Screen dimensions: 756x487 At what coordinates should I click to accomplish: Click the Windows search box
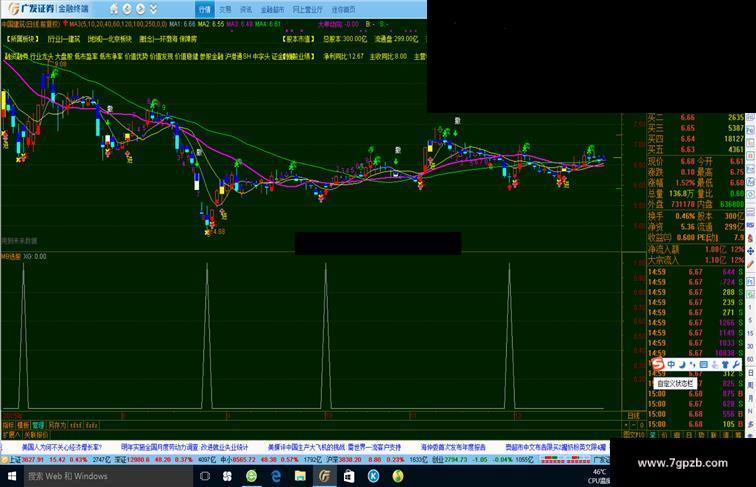(x=108, y=476)
